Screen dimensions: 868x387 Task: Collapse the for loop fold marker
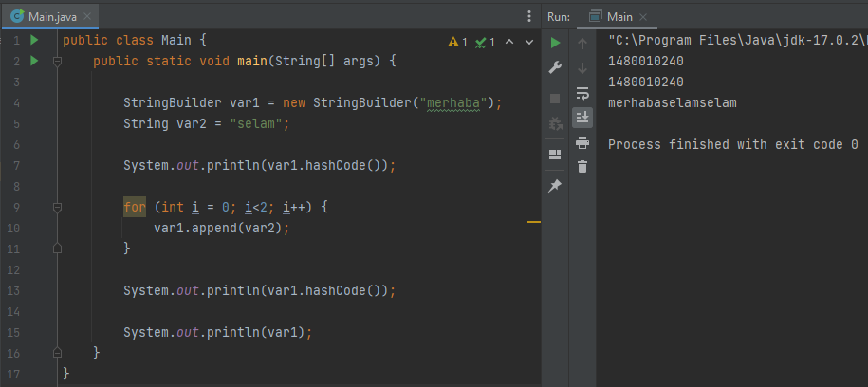[x=57, y=207]
